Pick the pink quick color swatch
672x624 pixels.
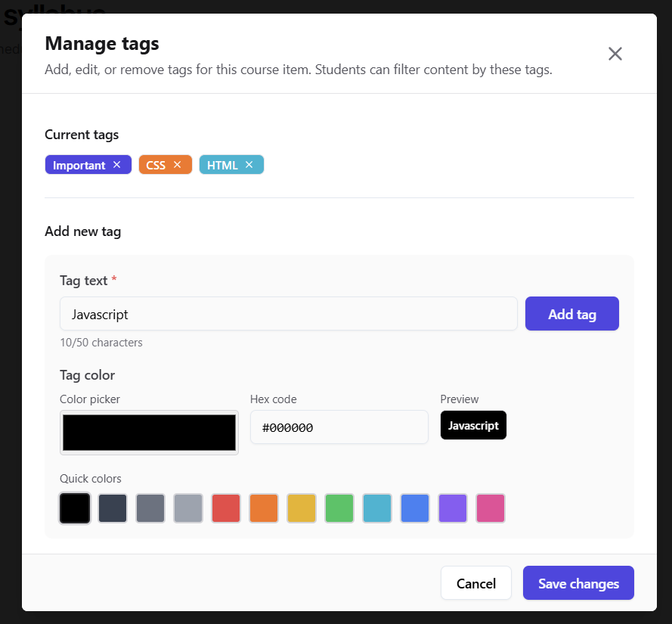point(491,508)
